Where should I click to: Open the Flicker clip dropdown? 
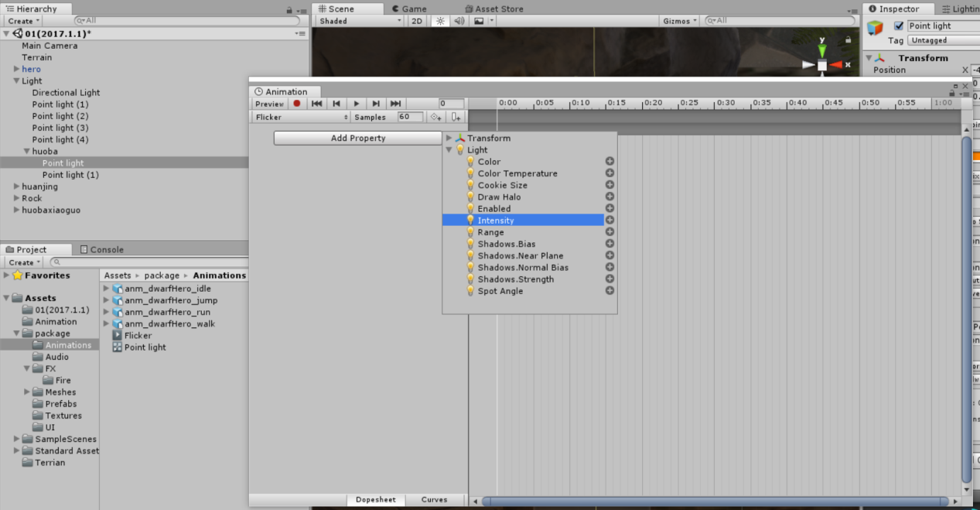(302, 117)
